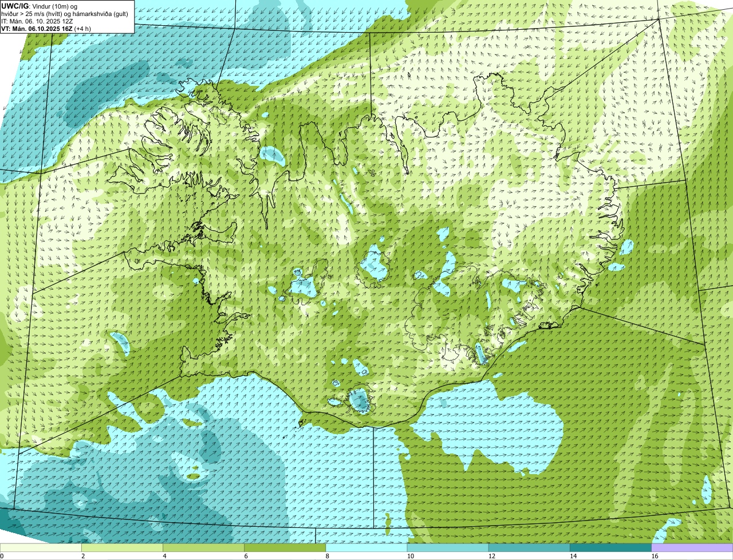This screenshot has width=733, height=560.
Task: Click the "UWC/IG: Vindur (10m) og" title line
Action: click(x=40, y=6)
